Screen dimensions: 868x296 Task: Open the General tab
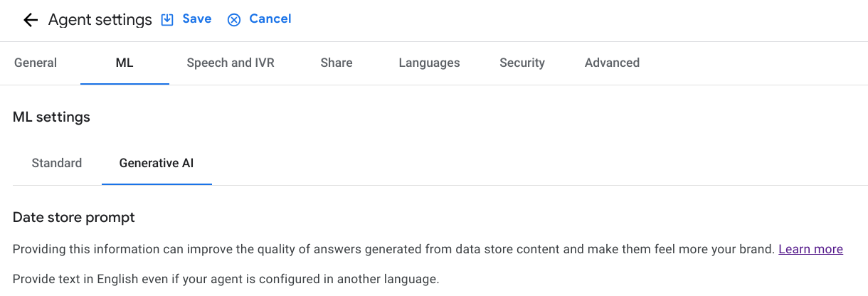[36, 63]
